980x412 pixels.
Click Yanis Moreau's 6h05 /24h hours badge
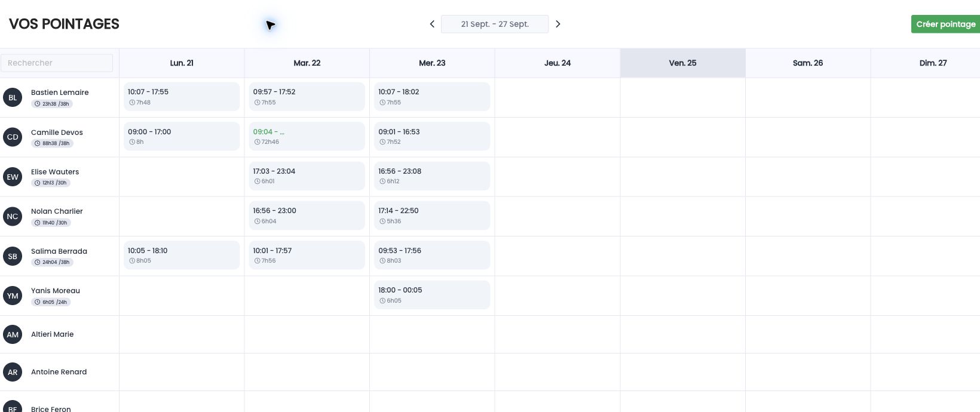[51, 302]
